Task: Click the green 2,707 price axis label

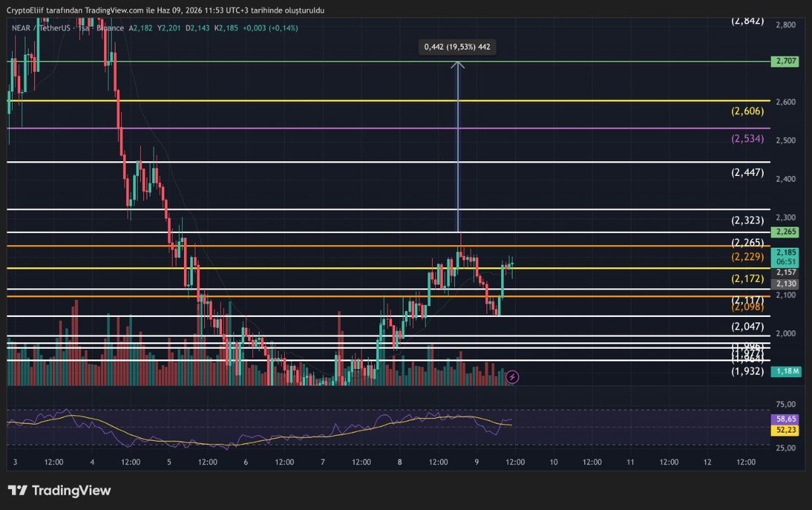Action: coord(784,62)
